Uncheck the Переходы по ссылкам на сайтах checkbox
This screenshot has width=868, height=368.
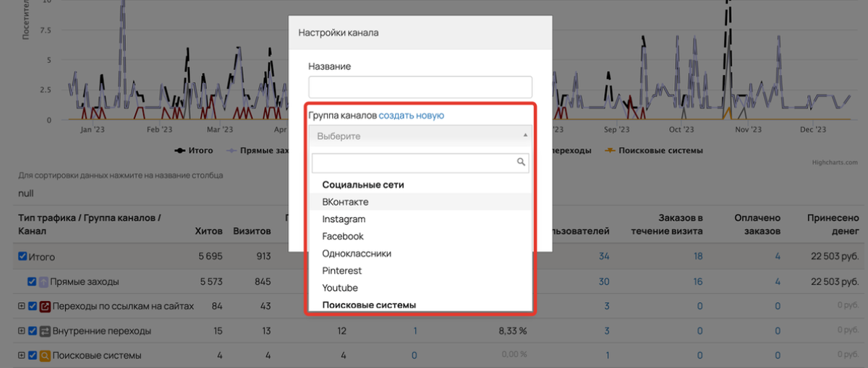tap(32, 307)
